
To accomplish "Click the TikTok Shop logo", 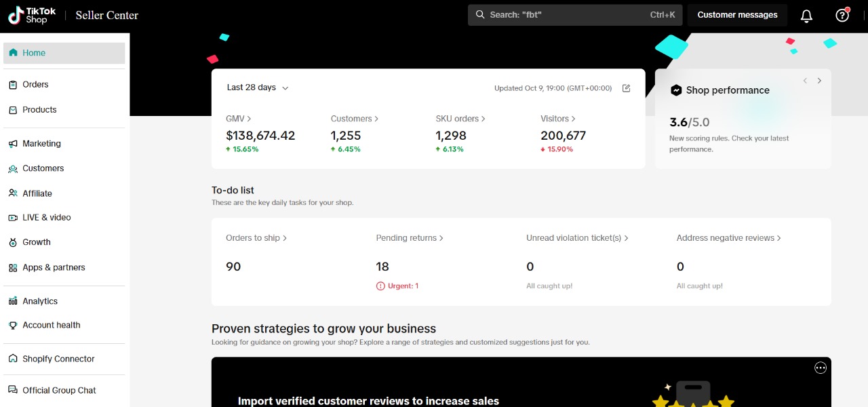I will 32,15.
